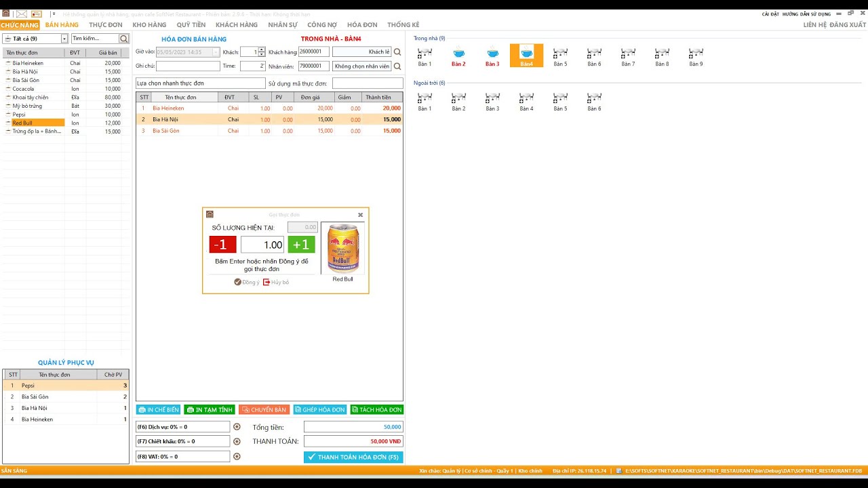Click the ĐĂNG XUẤT link
Image resolution: width=868 pixels, height=488 pixels.
click(848, 25)
